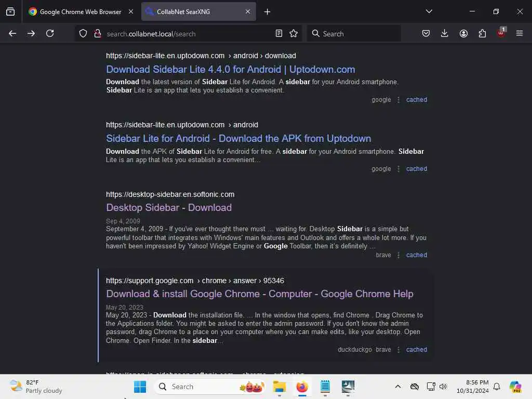Screen dimensions: 532x399
Task: Expand options dots for Sidebar Lite 4.4.0 result
Action: coord(398,100)
